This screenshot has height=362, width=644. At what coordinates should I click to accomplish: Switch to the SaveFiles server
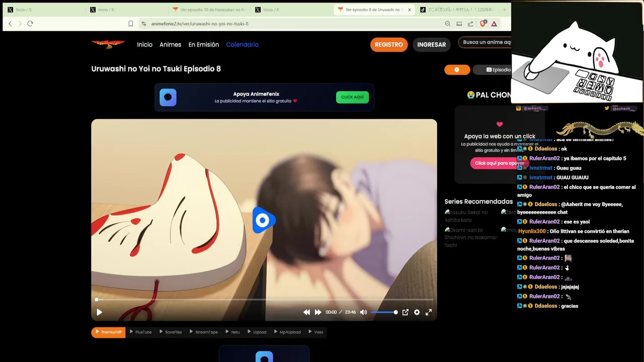[171, 332]
